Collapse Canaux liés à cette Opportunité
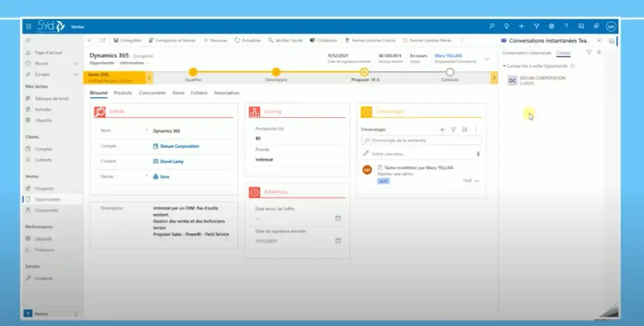644x326 pixels. pos(504,66)
